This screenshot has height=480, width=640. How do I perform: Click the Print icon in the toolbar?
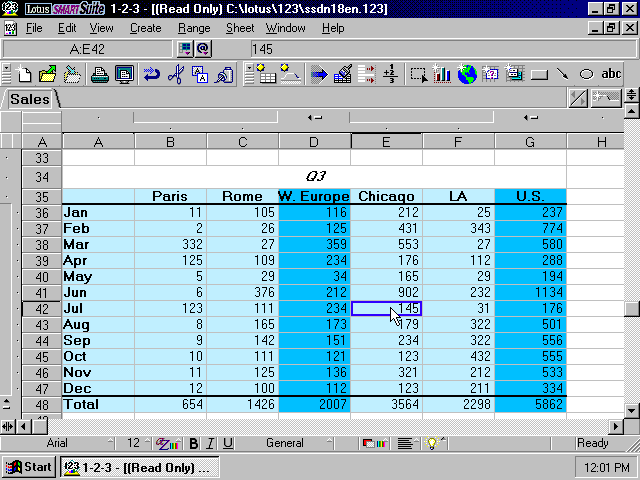coord(99,74)
